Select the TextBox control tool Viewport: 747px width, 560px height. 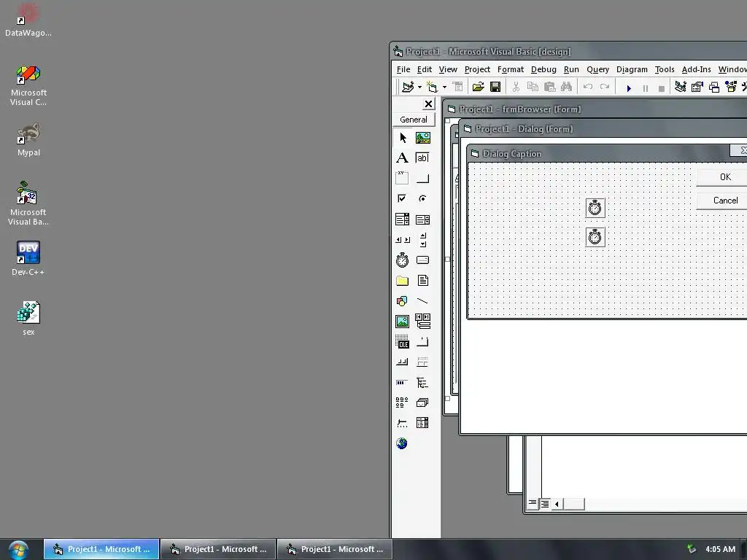click(422, 158)
